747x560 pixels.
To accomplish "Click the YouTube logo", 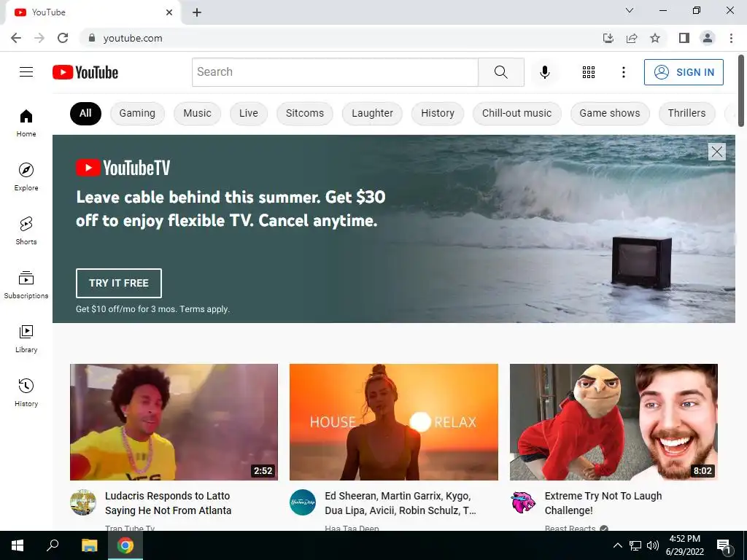I will pos(85,72).
